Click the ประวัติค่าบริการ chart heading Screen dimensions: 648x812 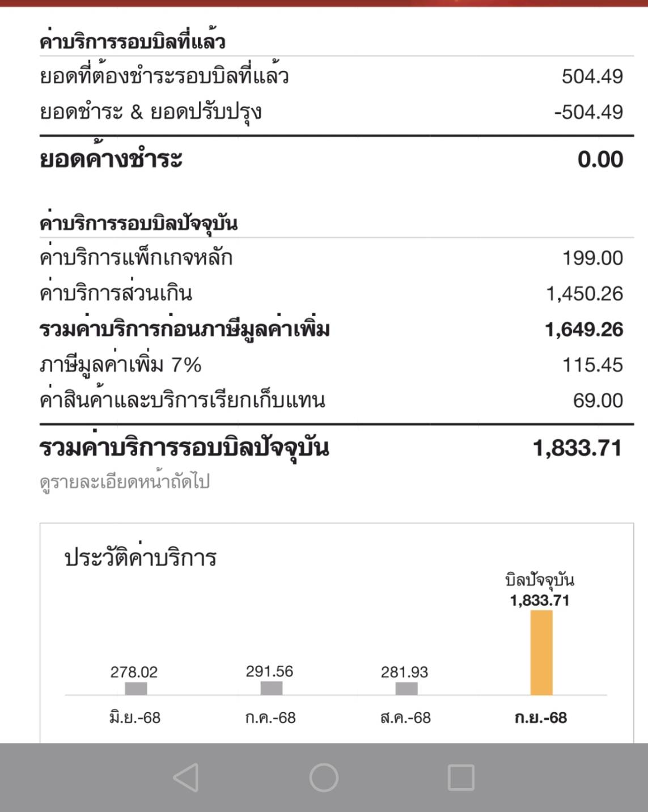(141, 558)
